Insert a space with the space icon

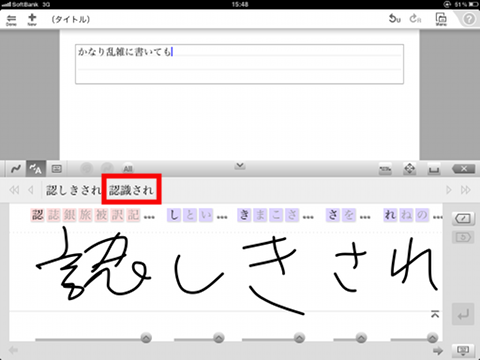click(434, 170)
